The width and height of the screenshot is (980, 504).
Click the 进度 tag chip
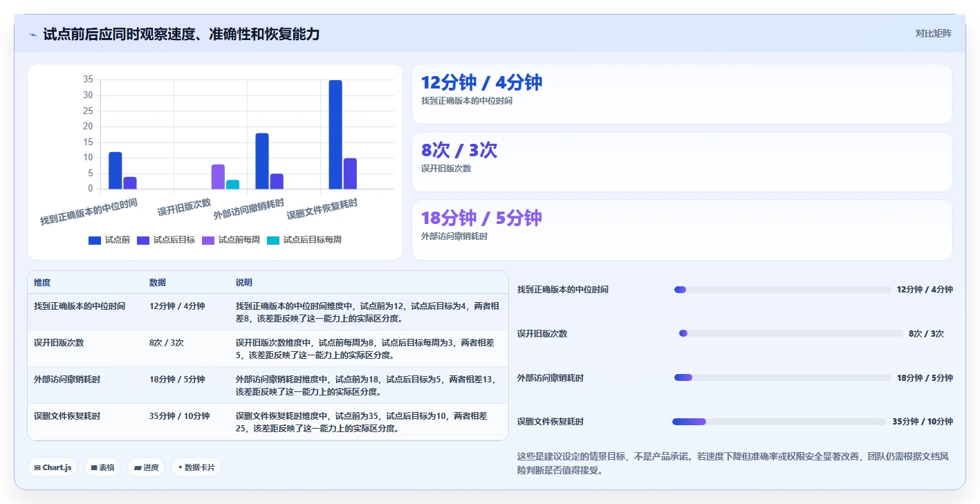pyautogui.click(x=146, y=467)
